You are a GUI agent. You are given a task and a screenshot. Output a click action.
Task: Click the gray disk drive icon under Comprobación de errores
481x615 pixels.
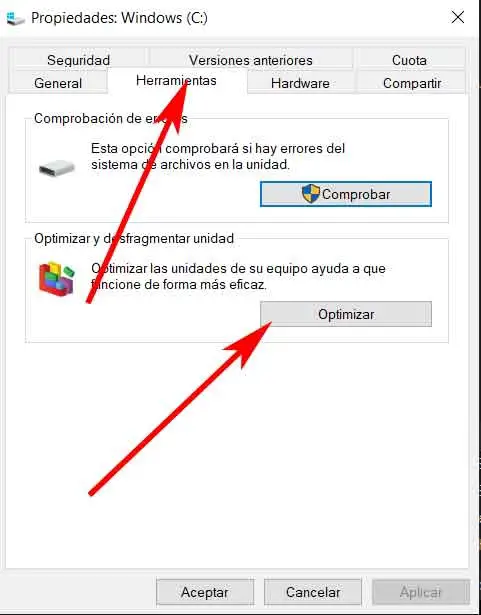click(x=56, y=168)
